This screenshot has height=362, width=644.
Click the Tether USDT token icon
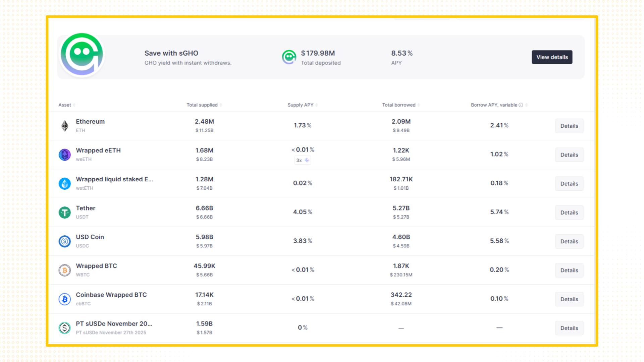65,213
